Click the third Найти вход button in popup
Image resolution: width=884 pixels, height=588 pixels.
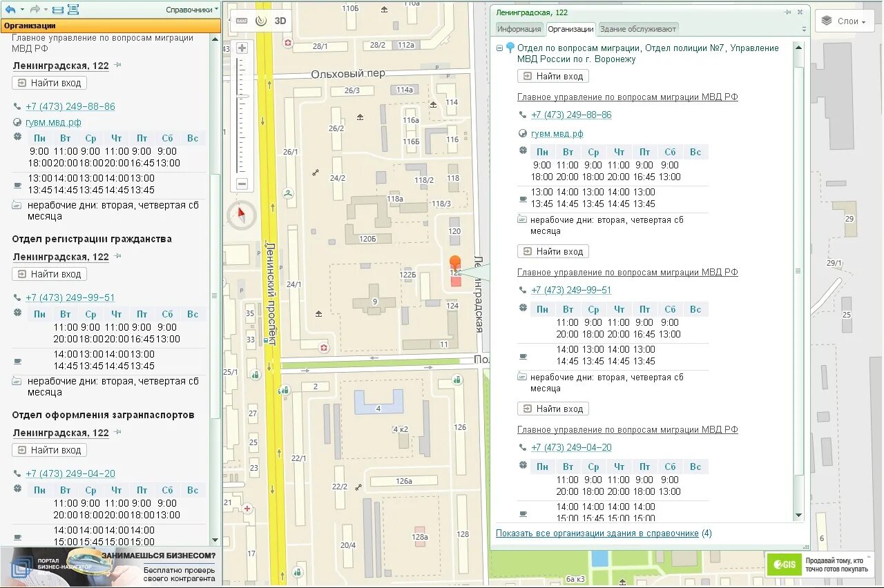coord(552,409)
